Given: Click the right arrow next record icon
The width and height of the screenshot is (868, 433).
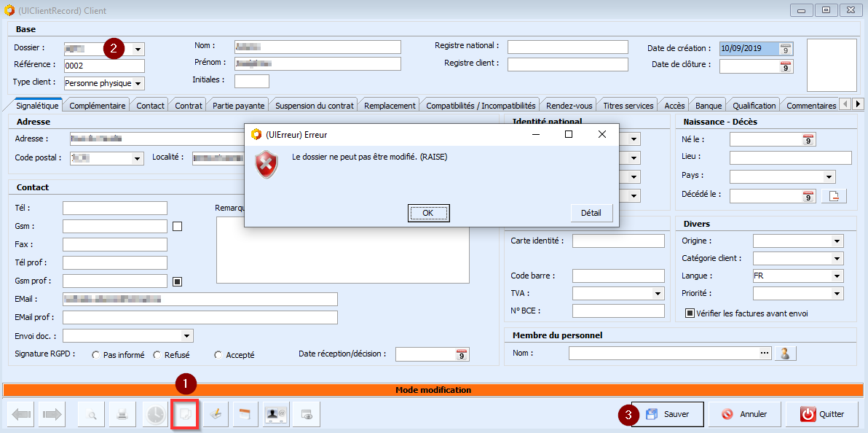Looking at the screenshot, I should click(x=53, y=415).
